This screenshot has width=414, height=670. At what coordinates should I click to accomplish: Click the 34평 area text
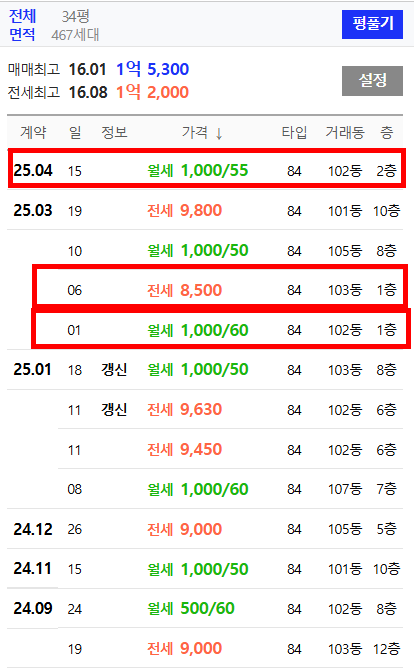pos(76,17)
